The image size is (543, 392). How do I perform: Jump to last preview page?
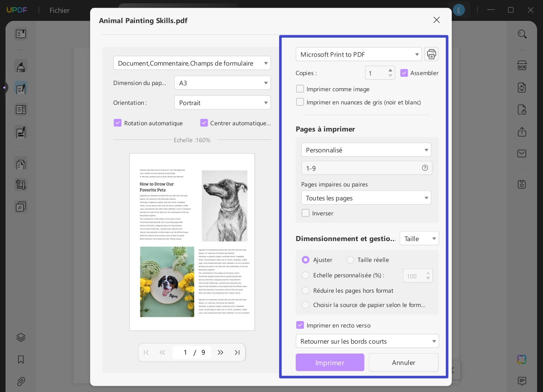coord(237,352)
